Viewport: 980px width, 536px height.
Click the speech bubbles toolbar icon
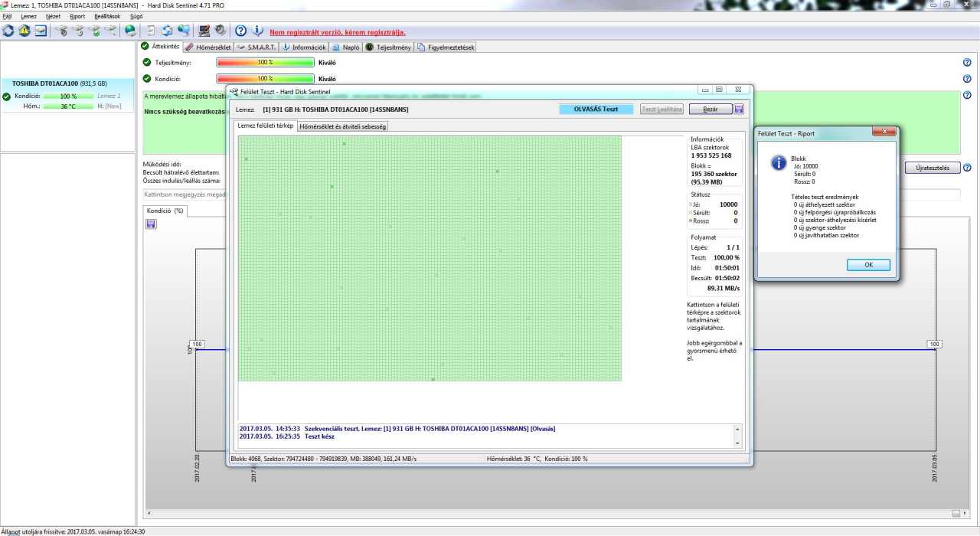(184, 31)
